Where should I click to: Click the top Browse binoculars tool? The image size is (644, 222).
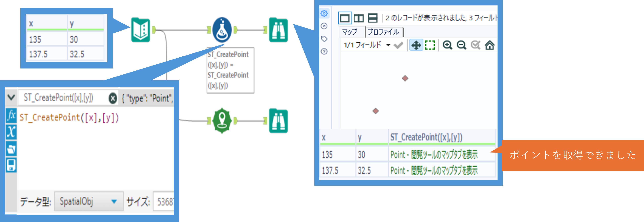pyautogui.click(x=278, y=30)
